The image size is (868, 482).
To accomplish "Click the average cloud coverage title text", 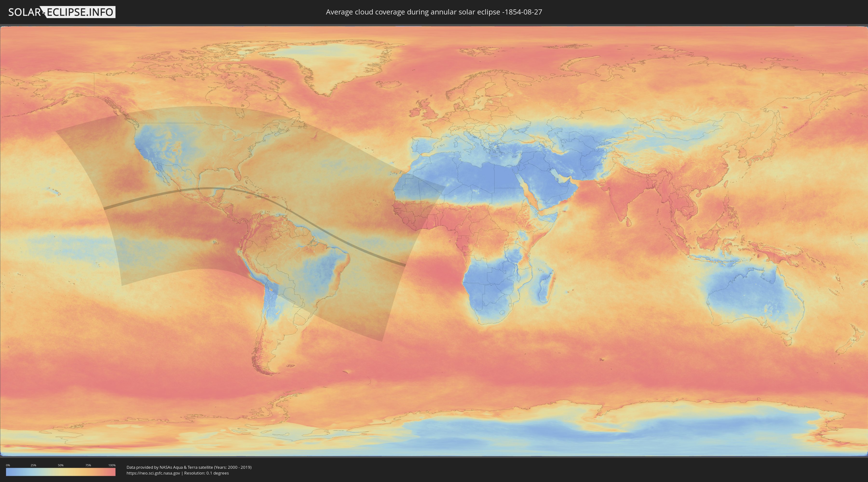I will (434, 12).
